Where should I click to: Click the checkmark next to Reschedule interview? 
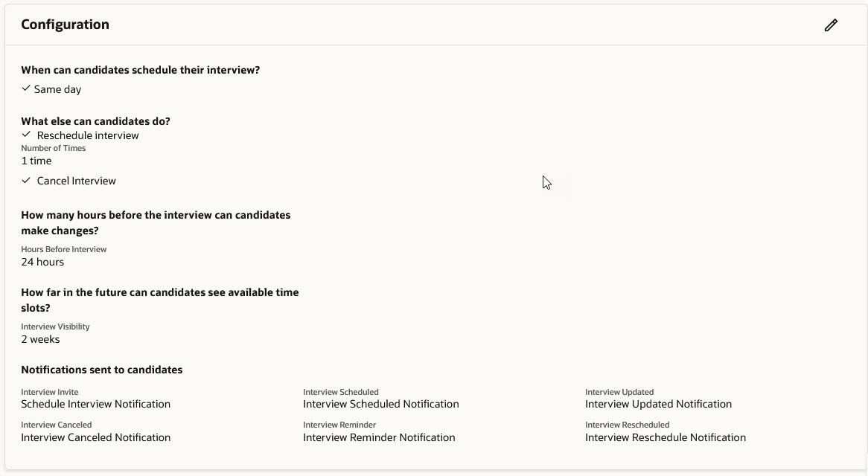(x=26, y=135)
